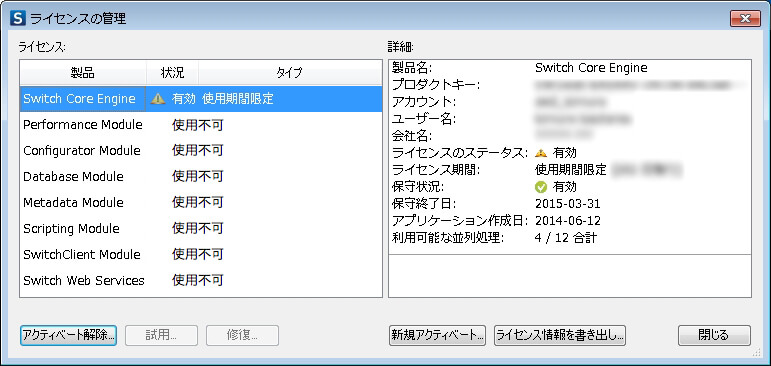Select Scripting Module row
The image size is (771, 366).
click(201, 229)
